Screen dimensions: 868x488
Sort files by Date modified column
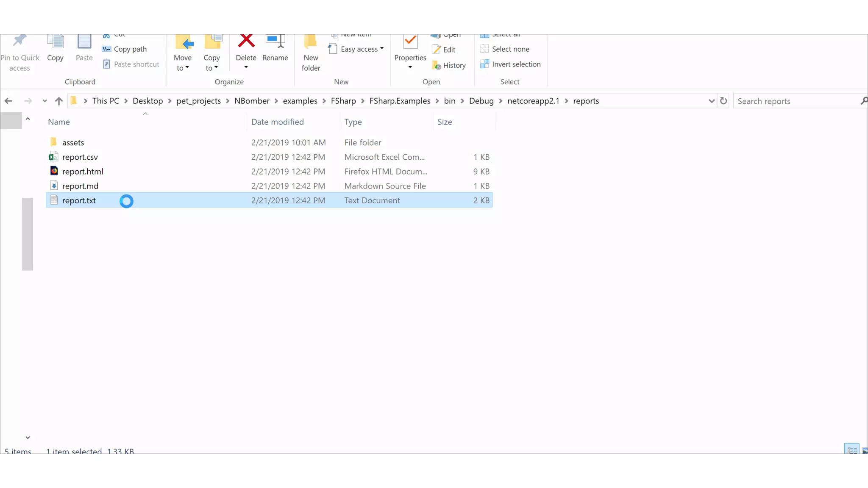pyautogui.click(x=277, y=122)
